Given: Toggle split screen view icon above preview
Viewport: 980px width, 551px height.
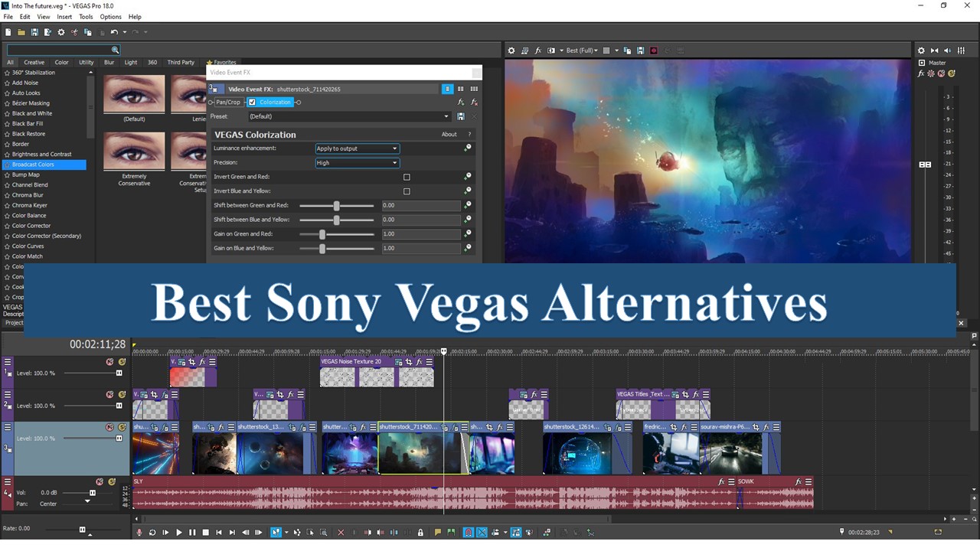Looking at the screenshot, I should [x=550, y=51].
